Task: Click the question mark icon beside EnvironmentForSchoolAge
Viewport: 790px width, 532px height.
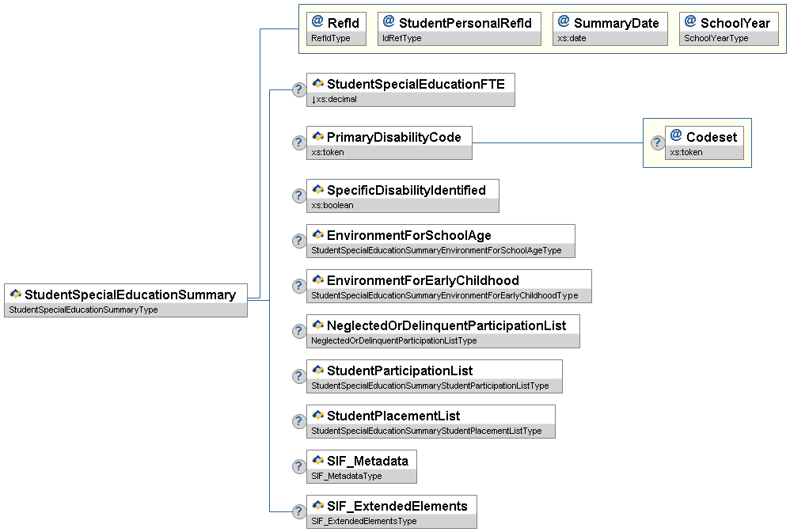Action: (x=298, y=241)
